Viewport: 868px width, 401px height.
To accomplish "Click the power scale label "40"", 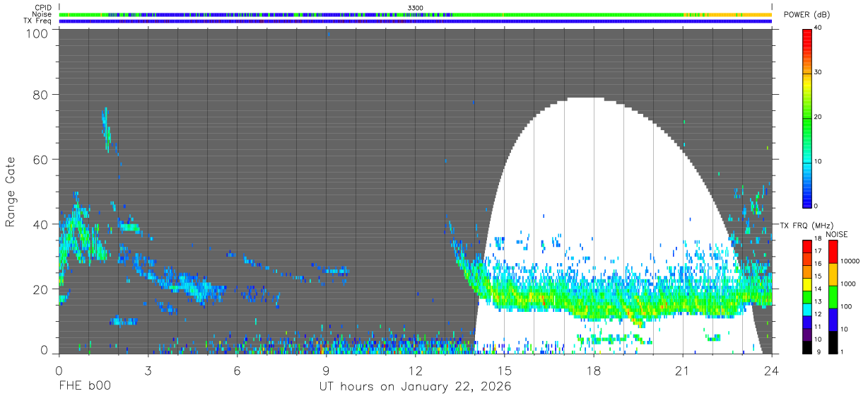I will tap(819, 28).
